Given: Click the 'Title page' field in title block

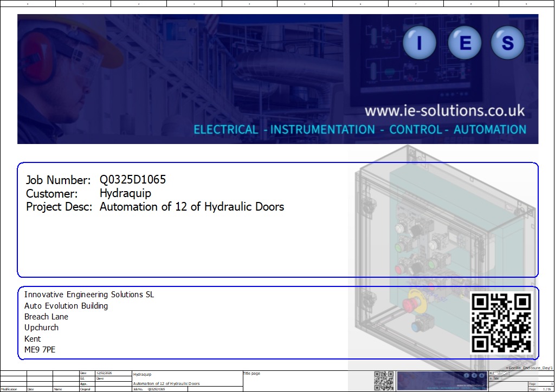Looking at the screenshot, I should click(251, 374).
